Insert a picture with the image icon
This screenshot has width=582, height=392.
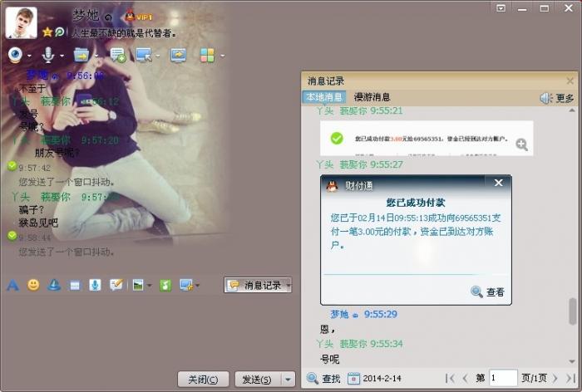click(138, 285)
